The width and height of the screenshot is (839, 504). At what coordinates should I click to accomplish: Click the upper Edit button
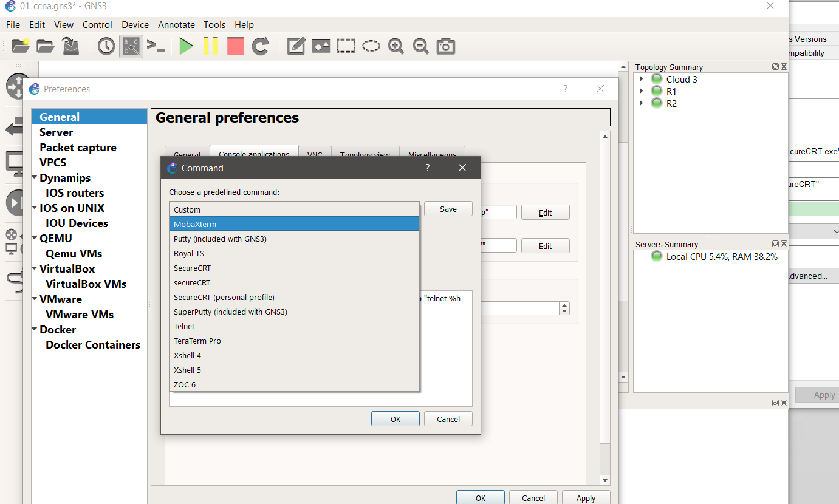(x=546, y=213)
